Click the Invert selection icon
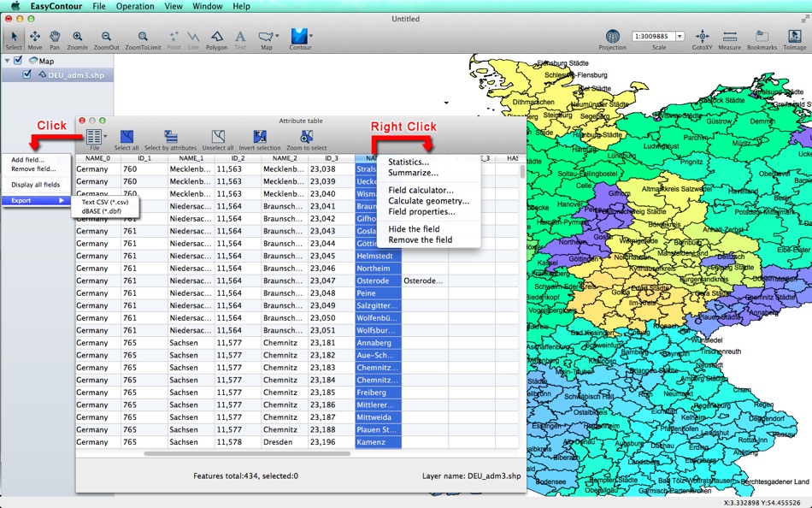812x508 pixels. [x=260, y=140]
